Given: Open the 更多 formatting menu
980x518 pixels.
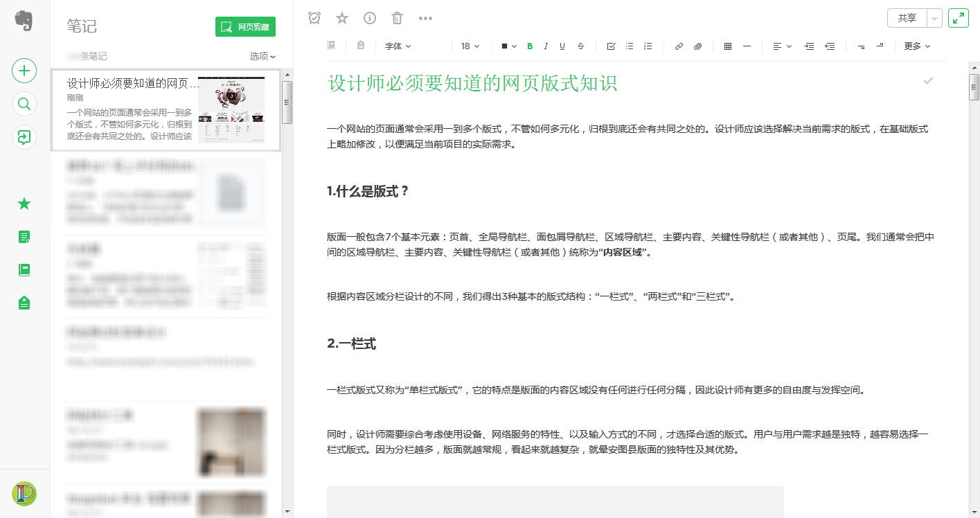Looking at the screenshot, I should tap(918, 46).
